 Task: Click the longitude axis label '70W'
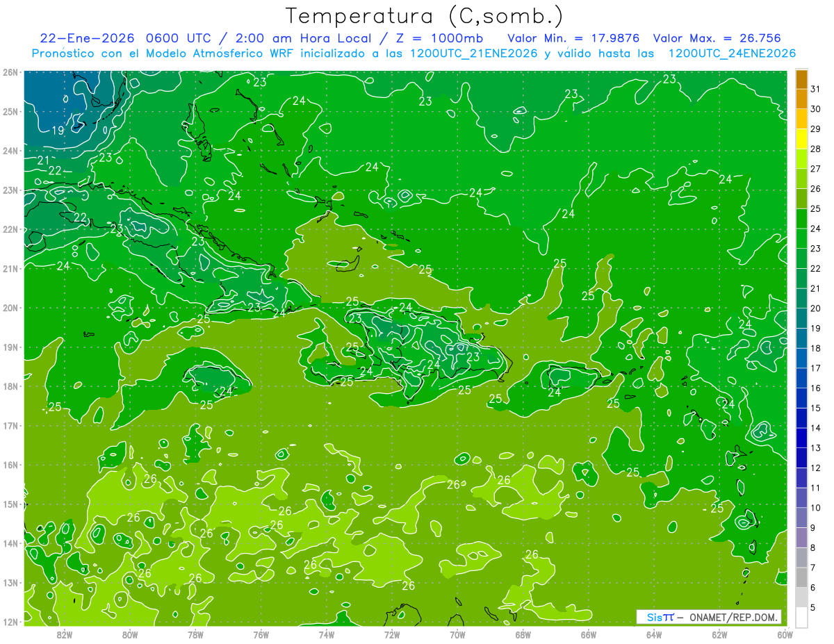[457, 634]
